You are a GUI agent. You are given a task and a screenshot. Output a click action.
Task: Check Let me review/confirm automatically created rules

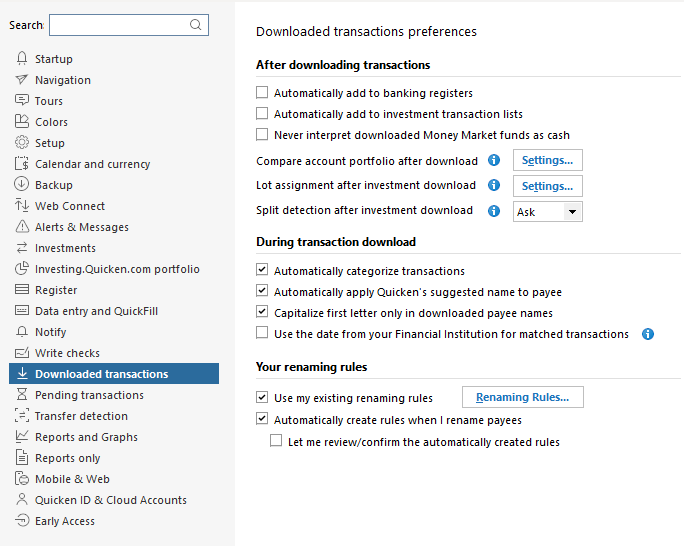click(x=277, y=441)
